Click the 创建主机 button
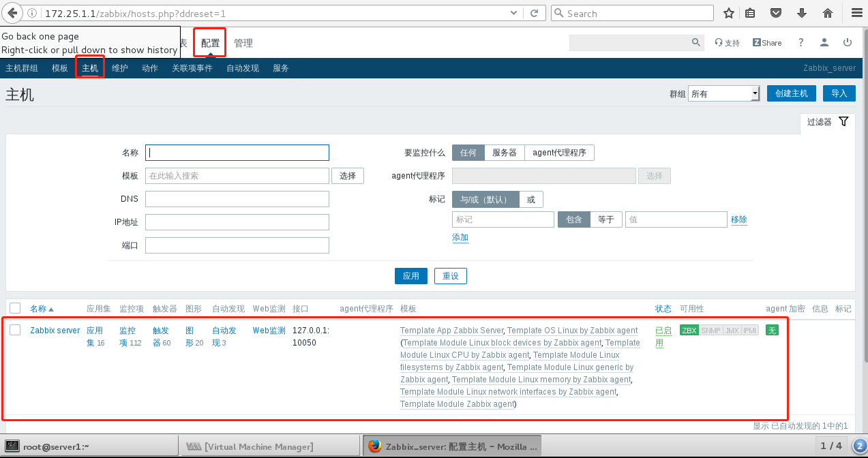 (792, 94)
